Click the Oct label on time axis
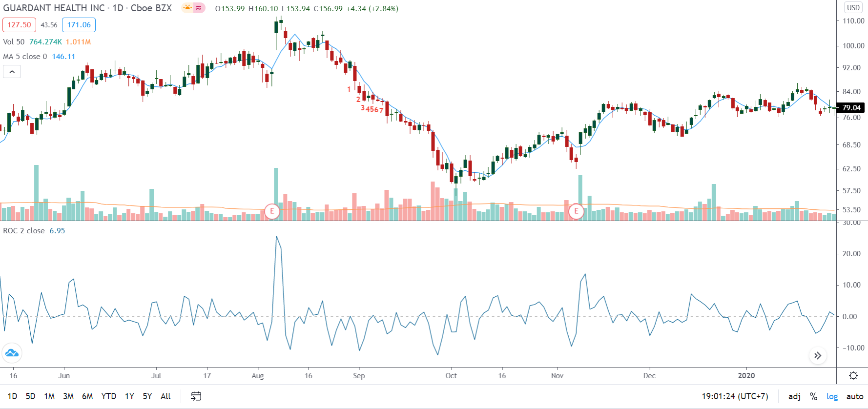The width and height of the screenshot is (868, 409). tap(451, 376)
